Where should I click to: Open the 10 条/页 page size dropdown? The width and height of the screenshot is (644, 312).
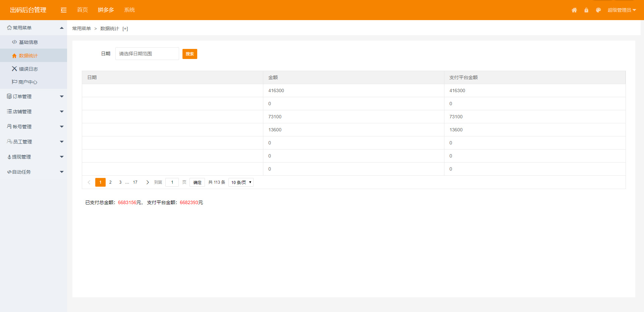point(241,182)
